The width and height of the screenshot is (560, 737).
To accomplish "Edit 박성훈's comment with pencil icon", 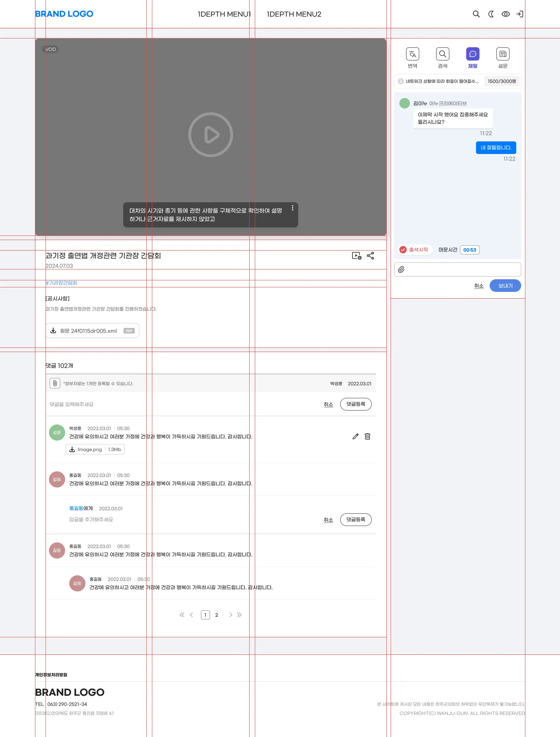I will coord(356,436).
